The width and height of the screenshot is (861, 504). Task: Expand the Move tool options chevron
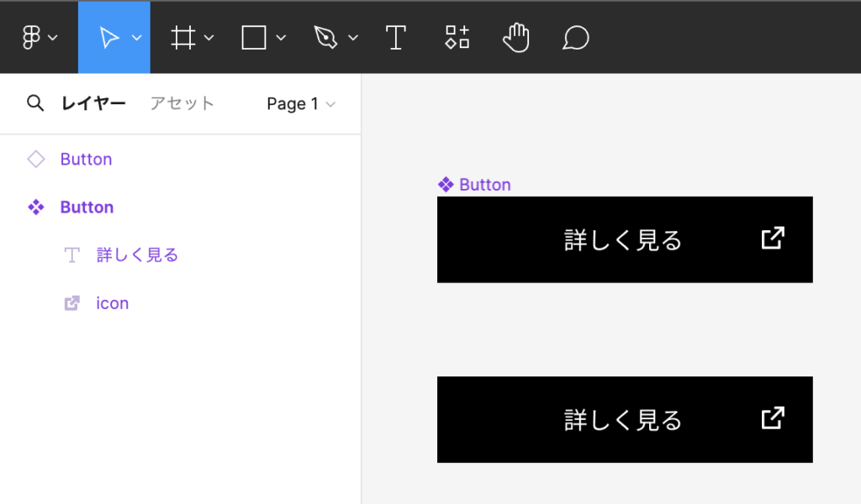click(x=137, y=38)
